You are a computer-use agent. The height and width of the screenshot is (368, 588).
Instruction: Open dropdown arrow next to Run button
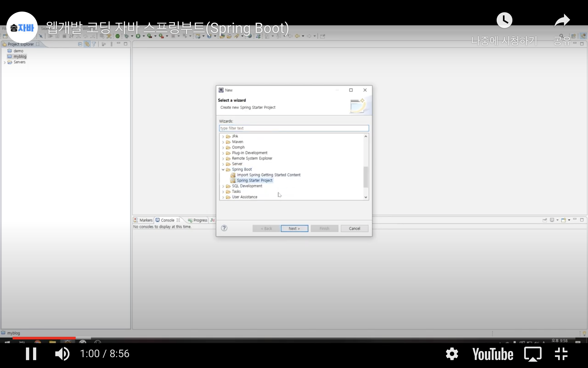pos(144,36)
